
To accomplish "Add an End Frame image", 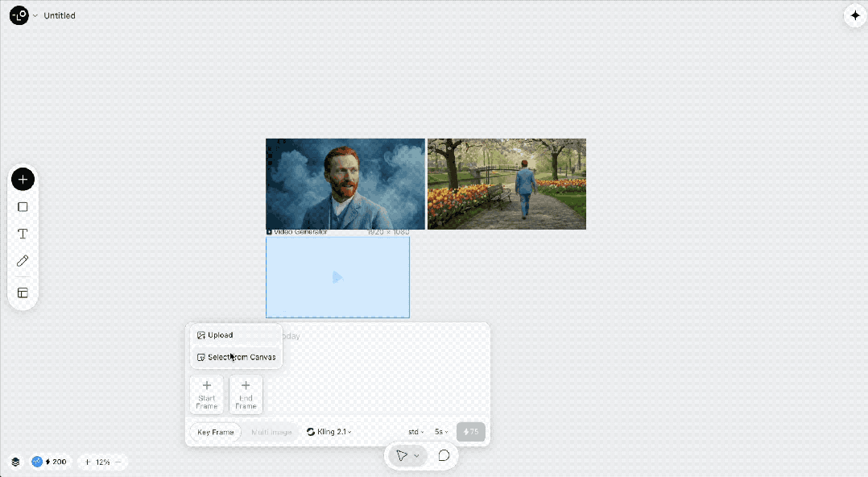I will point(246,395).
